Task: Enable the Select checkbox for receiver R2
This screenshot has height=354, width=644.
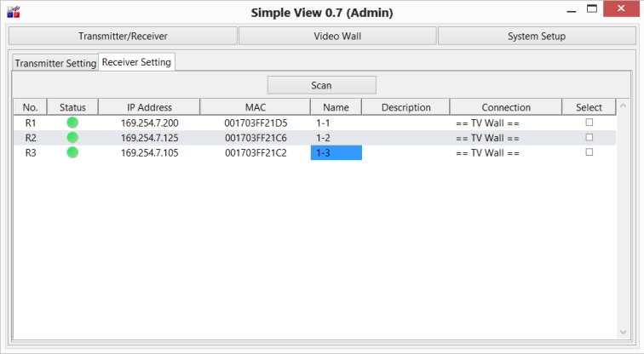Action: (x=589, y=138)
